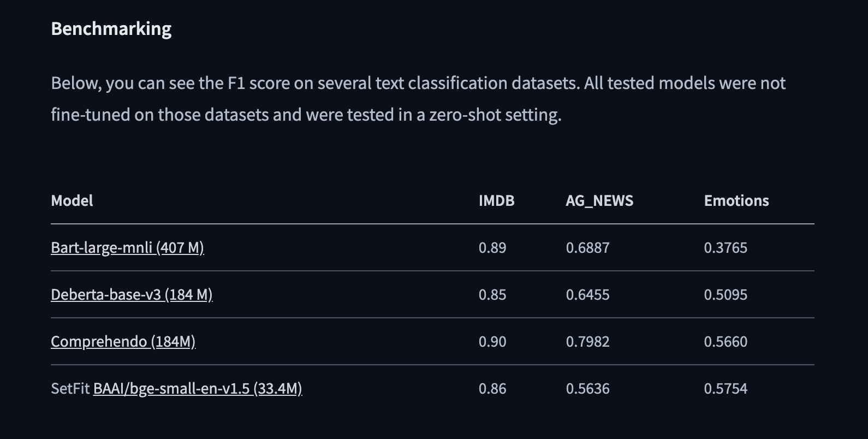868x439 pixels.
Task: Click the Model column header
Action: pyautogui.click(x=72, y=201)
